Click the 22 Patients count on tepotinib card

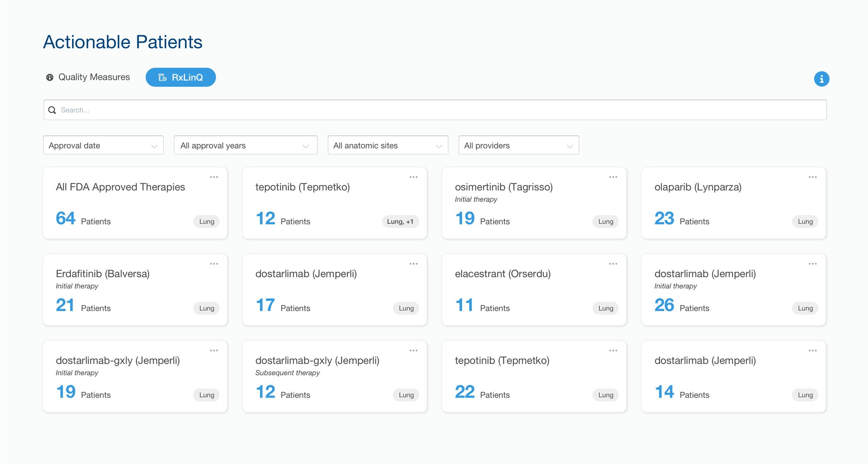coord(482,392)
